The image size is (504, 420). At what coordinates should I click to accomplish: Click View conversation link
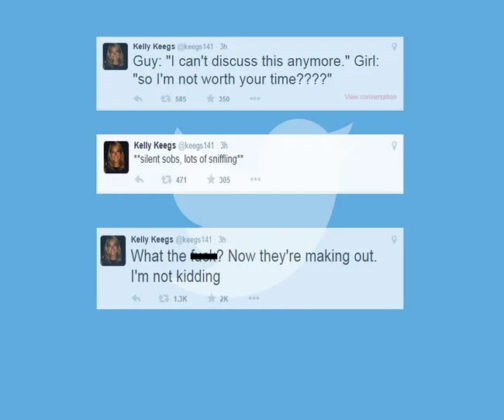[371, 97]
